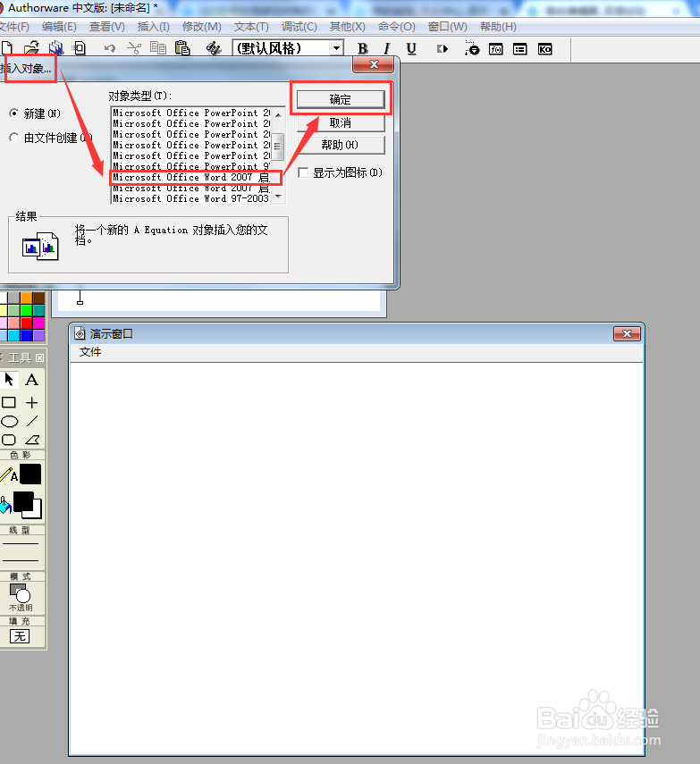700x764 pixels.
Task: Pick the brown color swatch
Action: tap(39, 298)
